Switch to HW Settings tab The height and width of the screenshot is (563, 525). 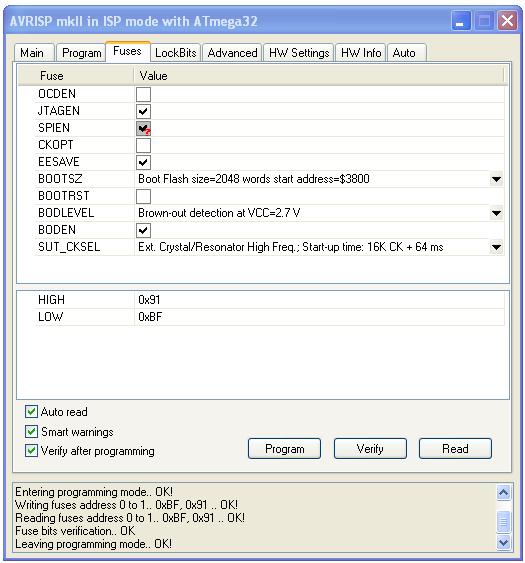click(299, 53)
